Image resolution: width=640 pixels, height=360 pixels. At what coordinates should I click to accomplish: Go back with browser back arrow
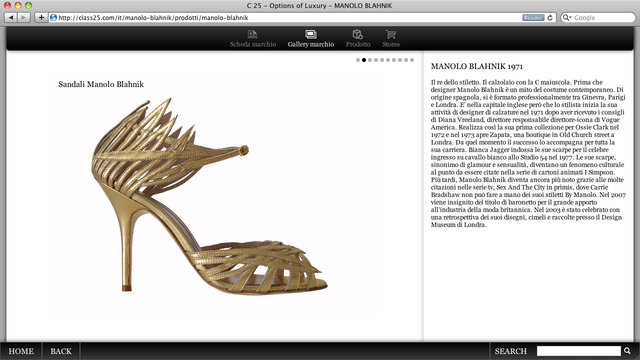point(11,18)
